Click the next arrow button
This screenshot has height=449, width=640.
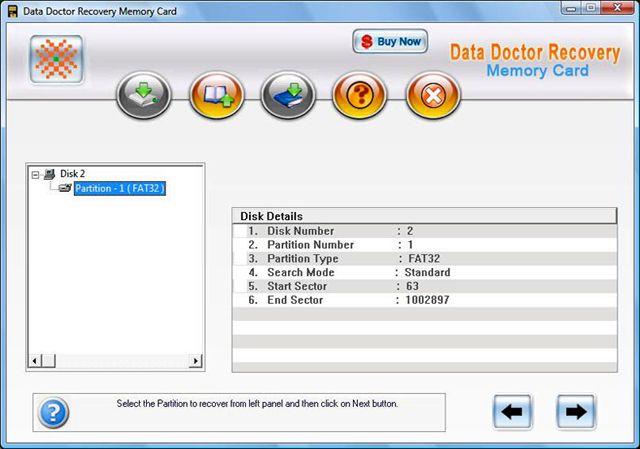(576, 412)
